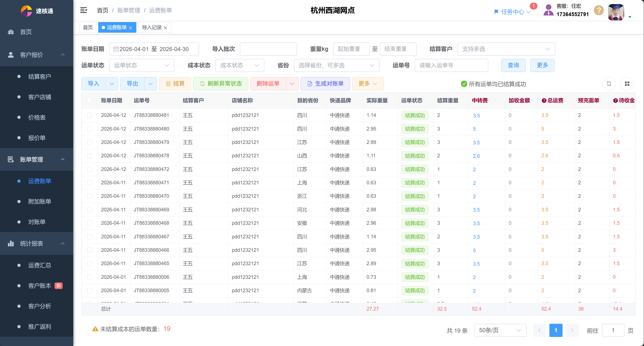Viewport: 644px width, 346px height.
Task: Click the dashboard icon beside 首页
Action: pyautogui.click(x=11, y=32)
